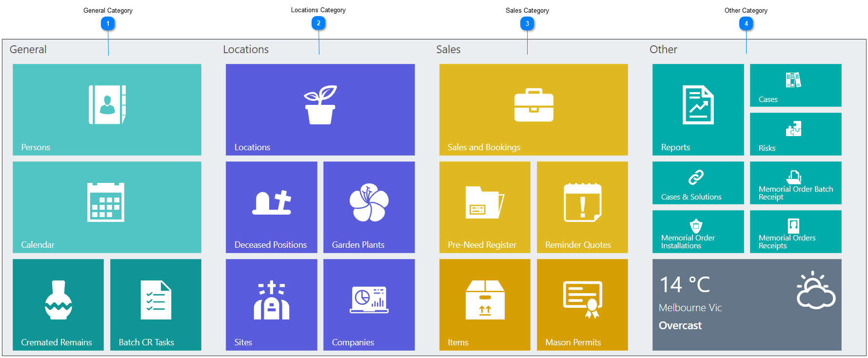Click the overcast weather cloud icon
This screenshot has width=868, height=358.
pos(816,290)
